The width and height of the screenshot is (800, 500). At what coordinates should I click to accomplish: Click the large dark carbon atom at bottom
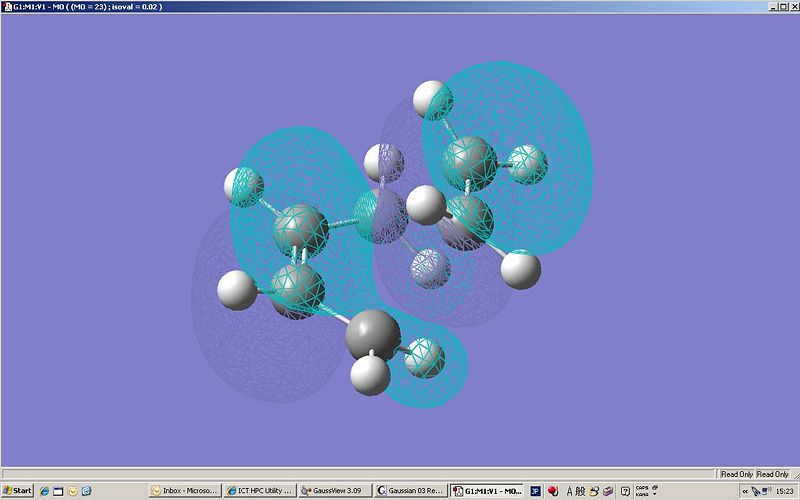click(x=372, y=334)
